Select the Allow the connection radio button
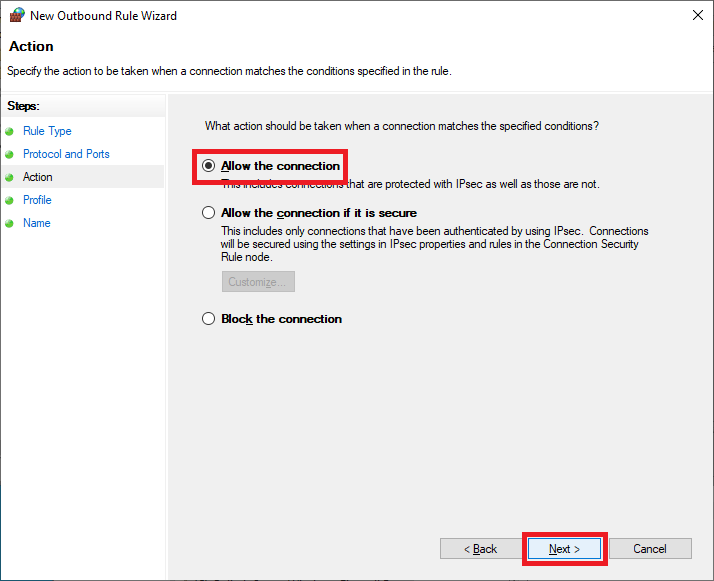714x581 pixels. [x=209, y=166]
